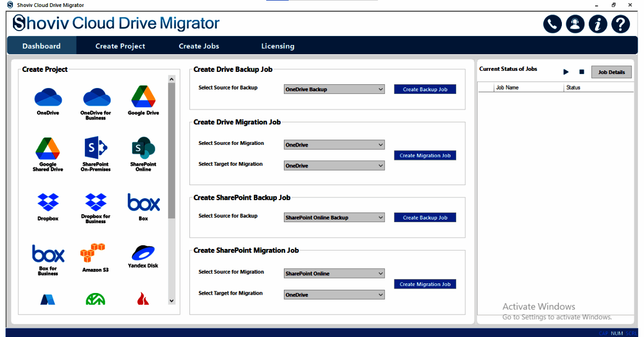
Task: Start jobs with the play button
Action: pyautogui.click(x=566, y=72)
